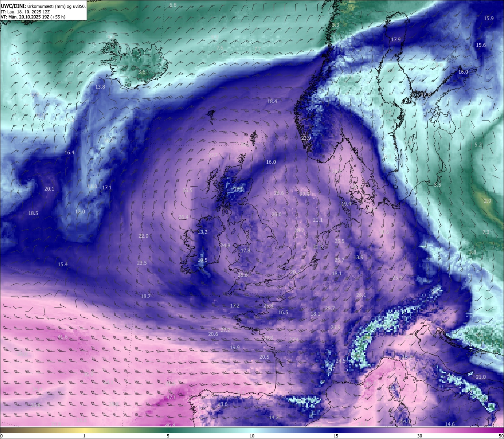Click the map value '41.6'

point(63,337)
